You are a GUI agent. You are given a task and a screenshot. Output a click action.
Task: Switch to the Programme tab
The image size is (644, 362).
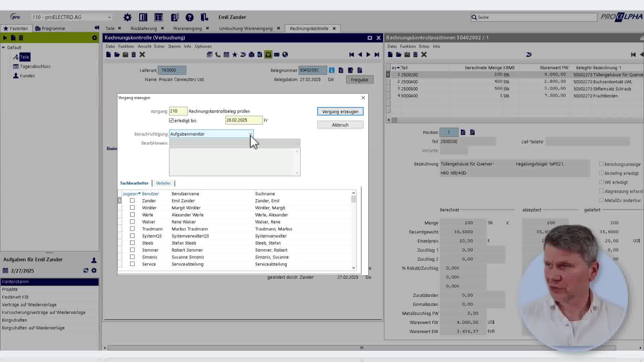pos(50,28)
